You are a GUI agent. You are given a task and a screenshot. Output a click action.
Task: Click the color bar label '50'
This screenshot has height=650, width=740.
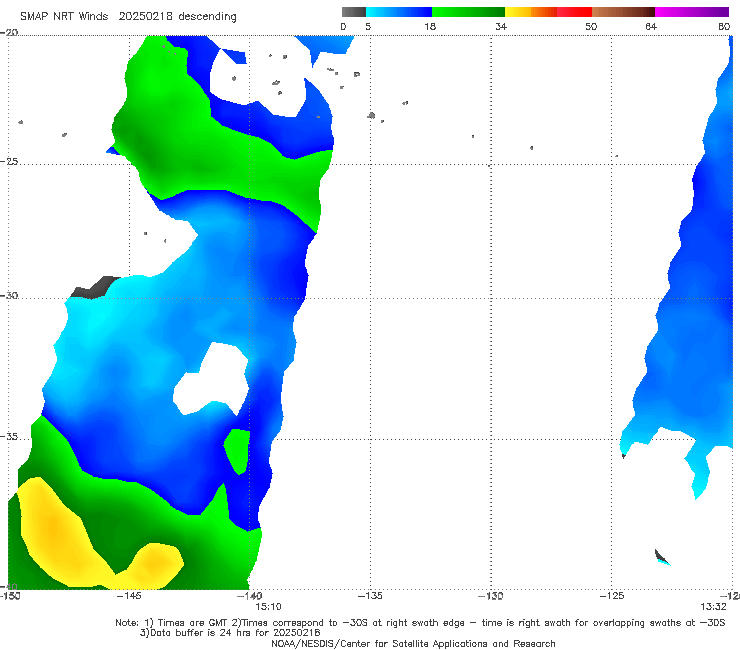(591, 26)
